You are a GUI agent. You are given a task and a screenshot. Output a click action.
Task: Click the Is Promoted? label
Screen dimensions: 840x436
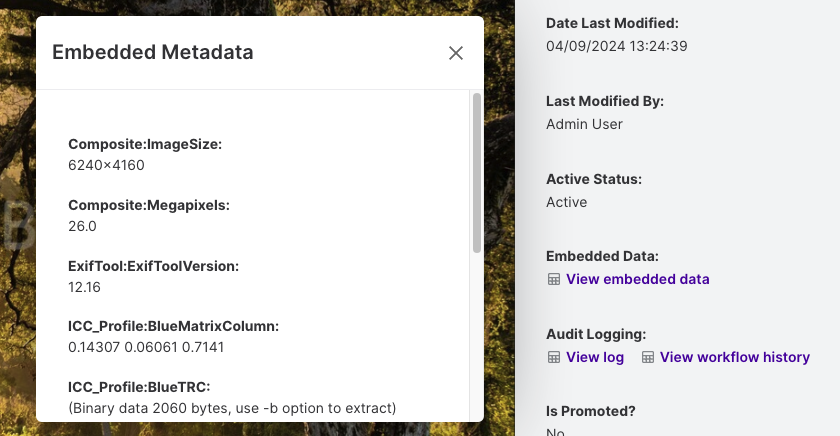[x=590, y=411]
